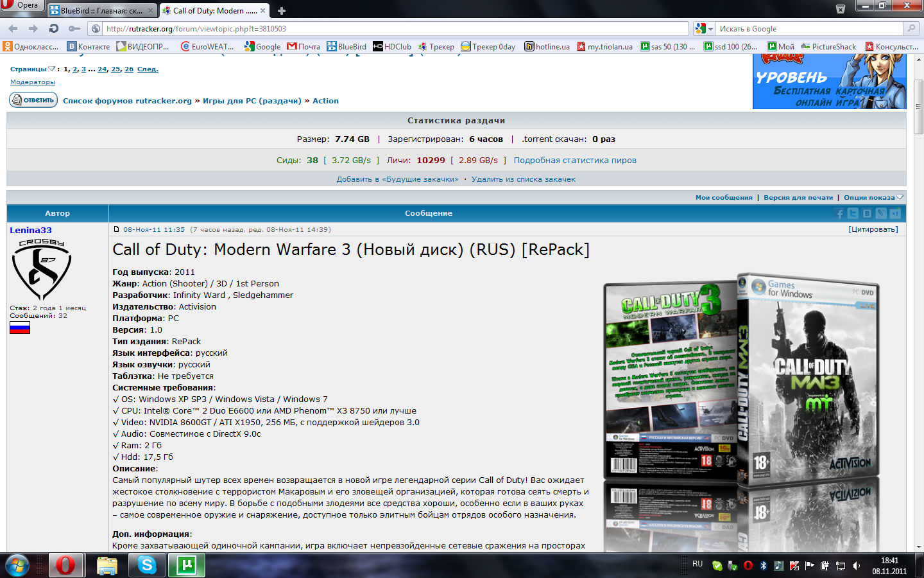Open Игры для PC (раздачи) breadcrumb
Image resolution: width=924 pixels, height=578 pixels.
(x=252, y=101)
